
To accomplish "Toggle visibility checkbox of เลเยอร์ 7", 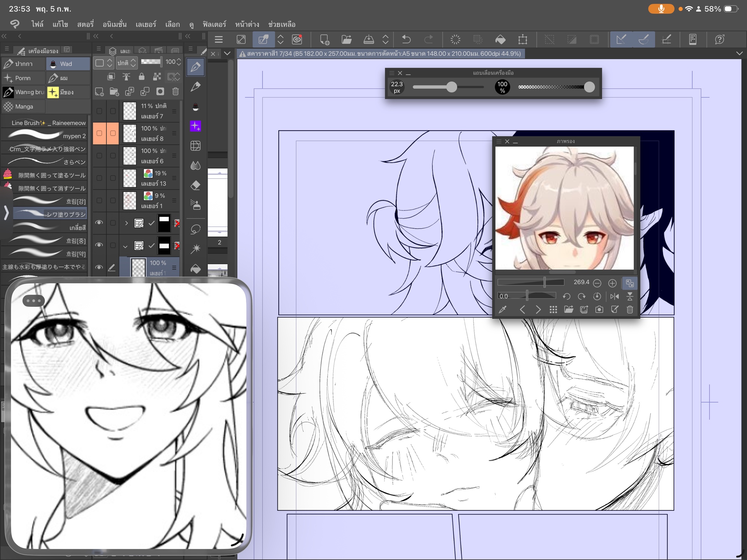I will click(99, 111).
